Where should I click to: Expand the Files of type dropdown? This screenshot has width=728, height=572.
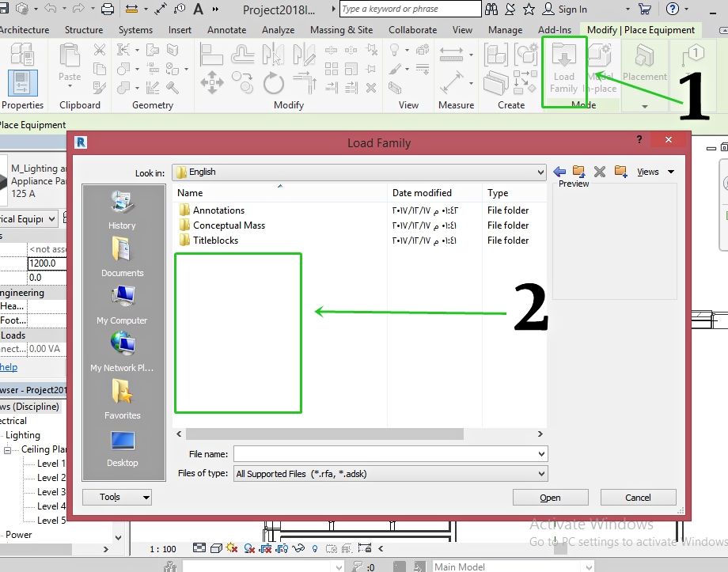[x=541, y=474]
